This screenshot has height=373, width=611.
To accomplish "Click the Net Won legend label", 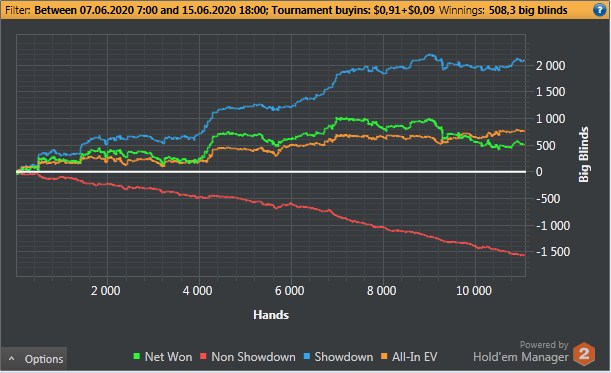I will point(168,357).
